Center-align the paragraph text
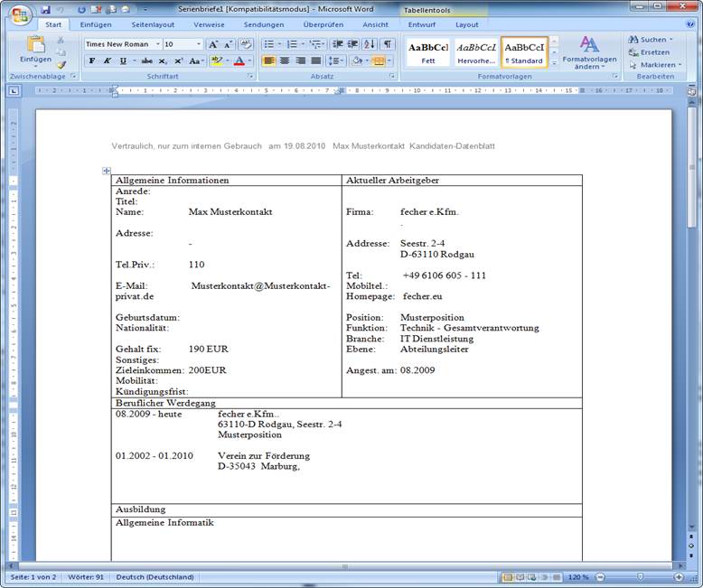The width and height of the screenshot is (703, 588). (285, 61)
